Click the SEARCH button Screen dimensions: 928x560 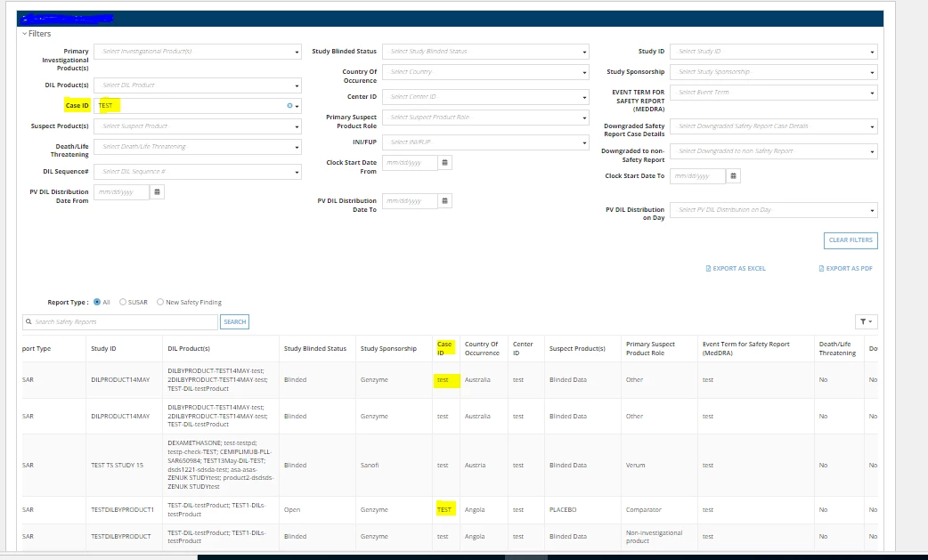pos(234,321)
